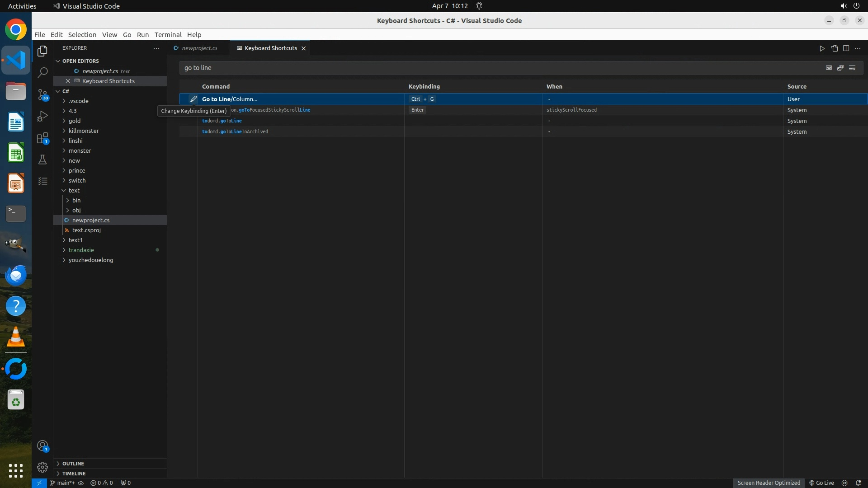Screen dimensions: 868x488
Task: Click Open Keyboard Shortcuts JSON icon
Action: click(x=834, y=48)
